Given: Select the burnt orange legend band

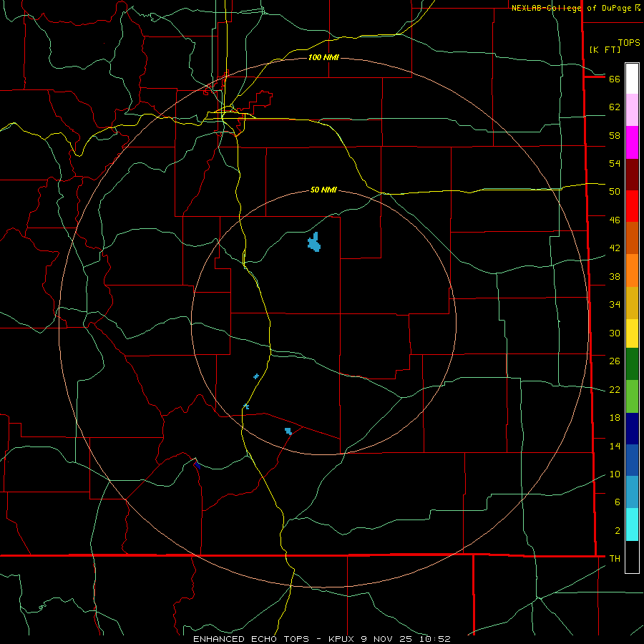Looking at the screenshot, I should click(x=632, y=238).
